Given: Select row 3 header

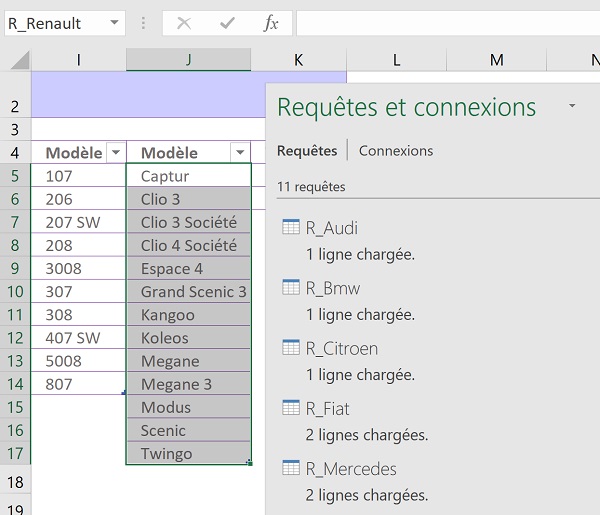Looking at the screenshot, I should (x=15, y=129).
